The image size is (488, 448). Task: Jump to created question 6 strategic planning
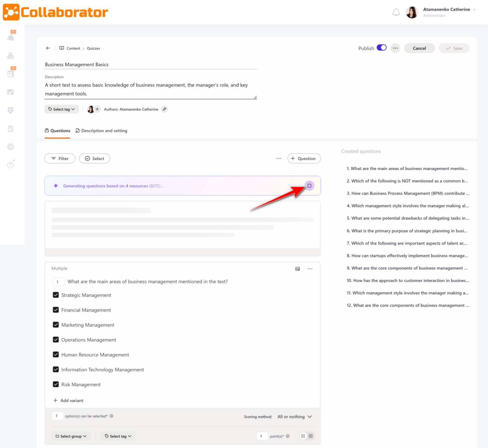click(407, 231)
